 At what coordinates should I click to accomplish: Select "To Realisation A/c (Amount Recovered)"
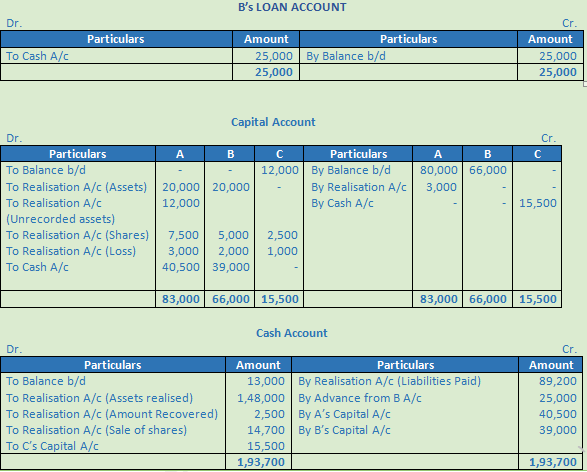(x=112, y=414)
